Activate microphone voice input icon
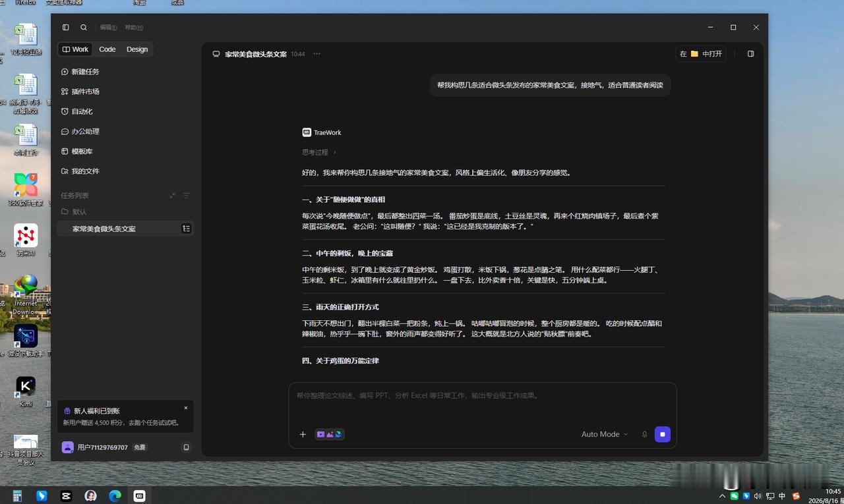The image size is (844, 504). point(644,434)
